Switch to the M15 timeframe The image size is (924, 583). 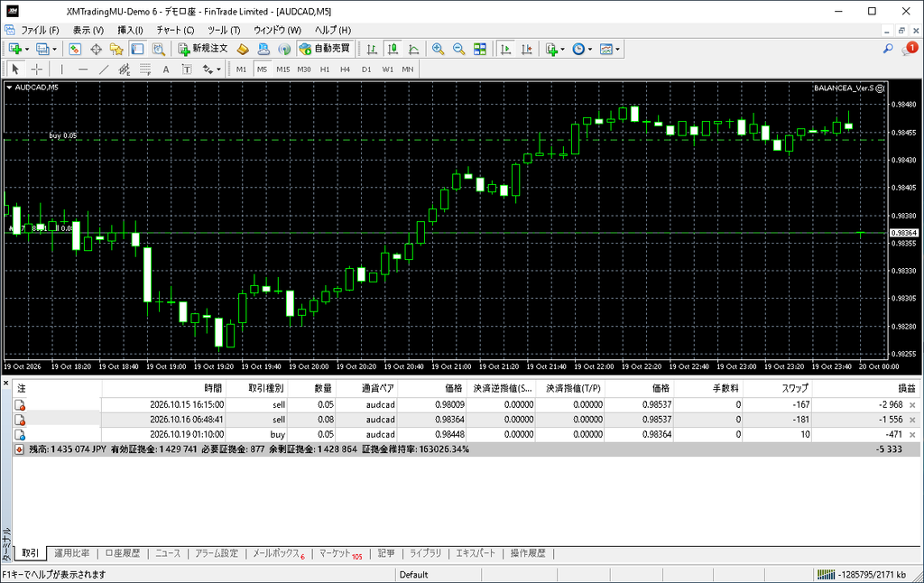click(282, 69)
